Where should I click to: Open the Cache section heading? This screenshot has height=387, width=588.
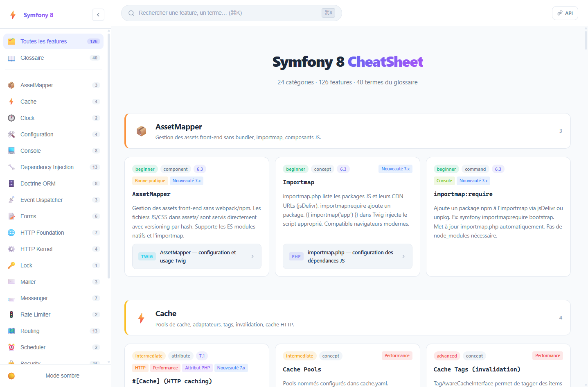pos(166,314)
